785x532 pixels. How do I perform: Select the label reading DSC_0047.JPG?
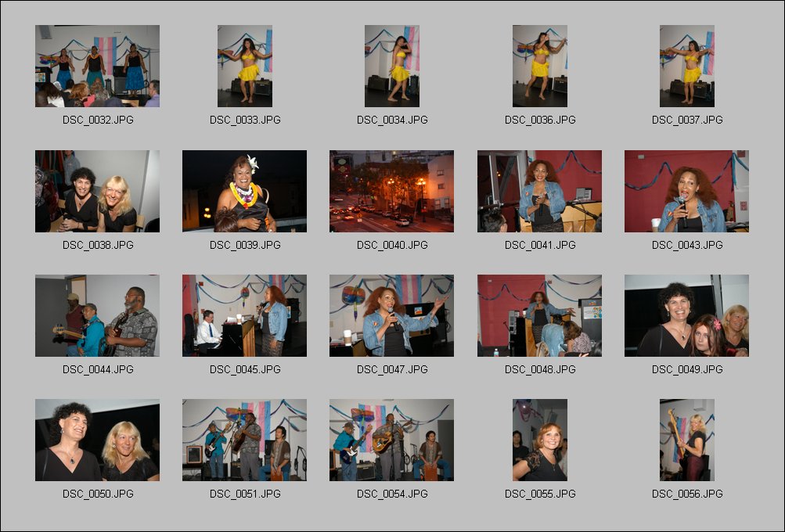pyautogui.click(x=392, y=368)
